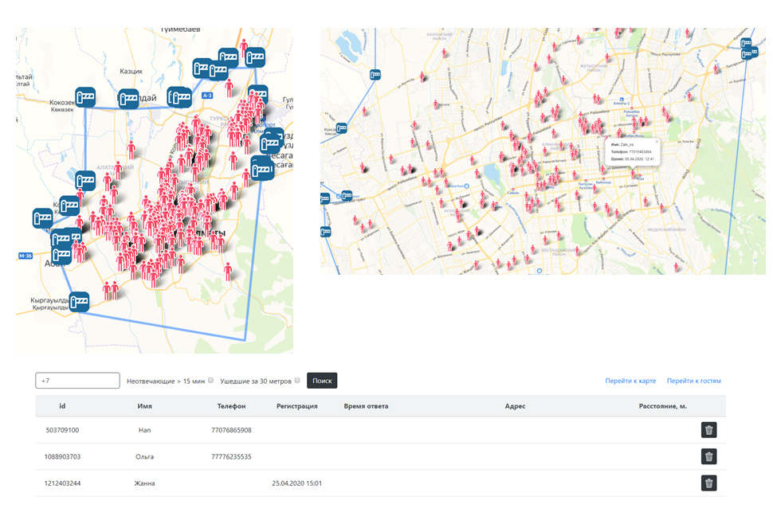The width and height of the screenshot is (773, 532).
Task: Click person marker under the Zabi_xa popup
Action: pyautogui.click(x=634, y=174)
